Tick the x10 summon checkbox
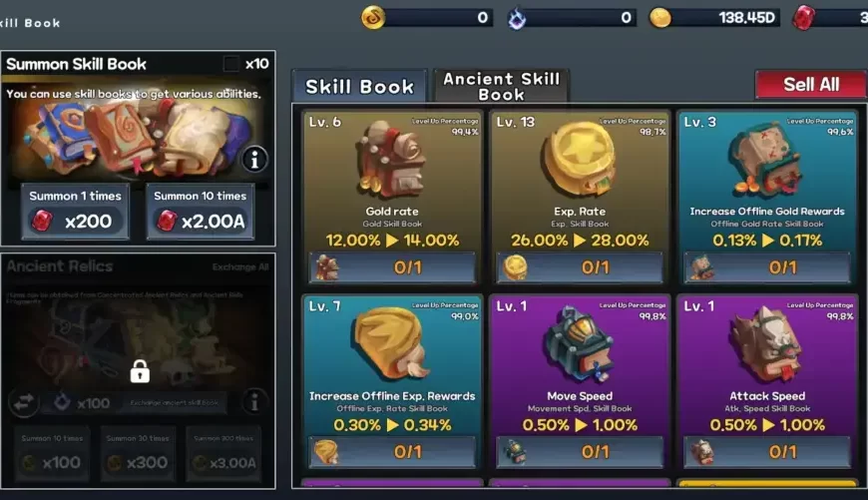This screenshot has height=500, width=868. (231, 64)
